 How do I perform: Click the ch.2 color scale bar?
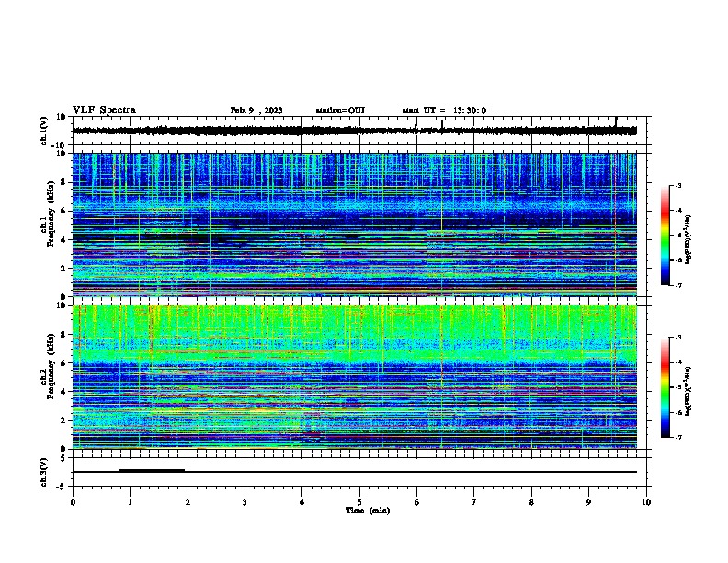665,387
